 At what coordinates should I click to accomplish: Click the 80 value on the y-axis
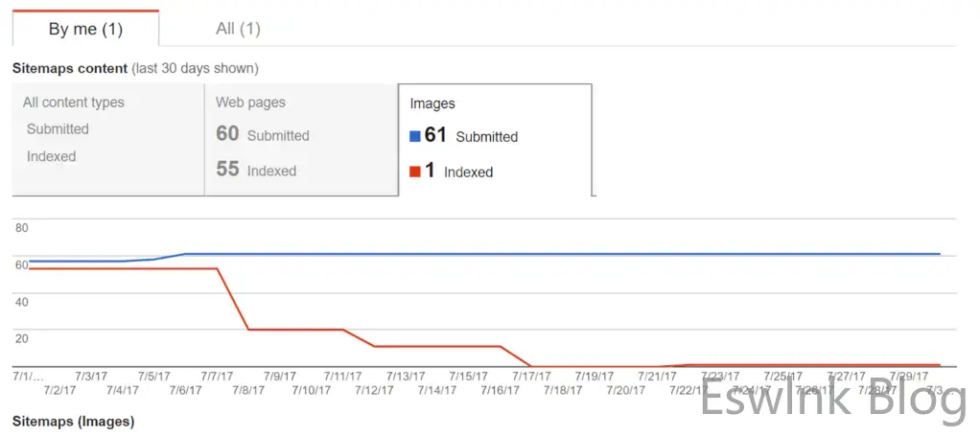click(22, 228)
